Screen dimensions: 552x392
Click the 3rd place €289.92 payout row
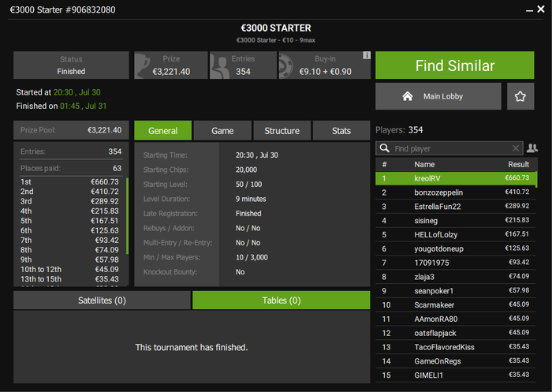pyautogui.click(x=69, y=201)
